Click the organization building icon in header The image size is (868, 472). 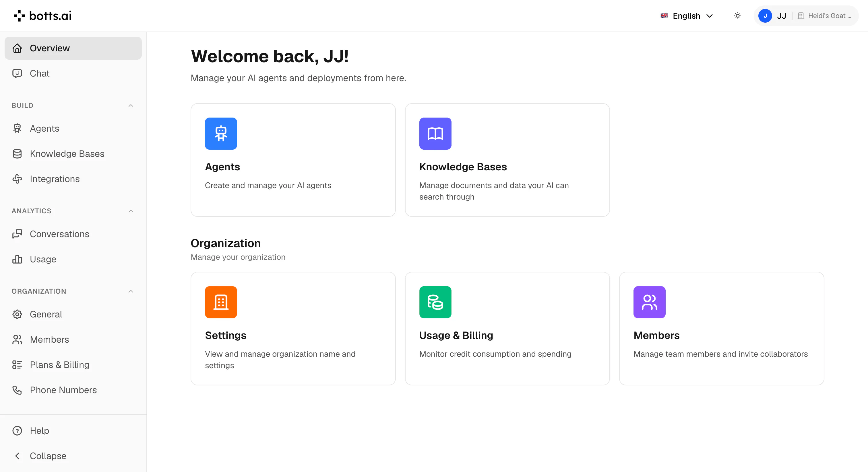pyautogui.click(x=801, y=16)
